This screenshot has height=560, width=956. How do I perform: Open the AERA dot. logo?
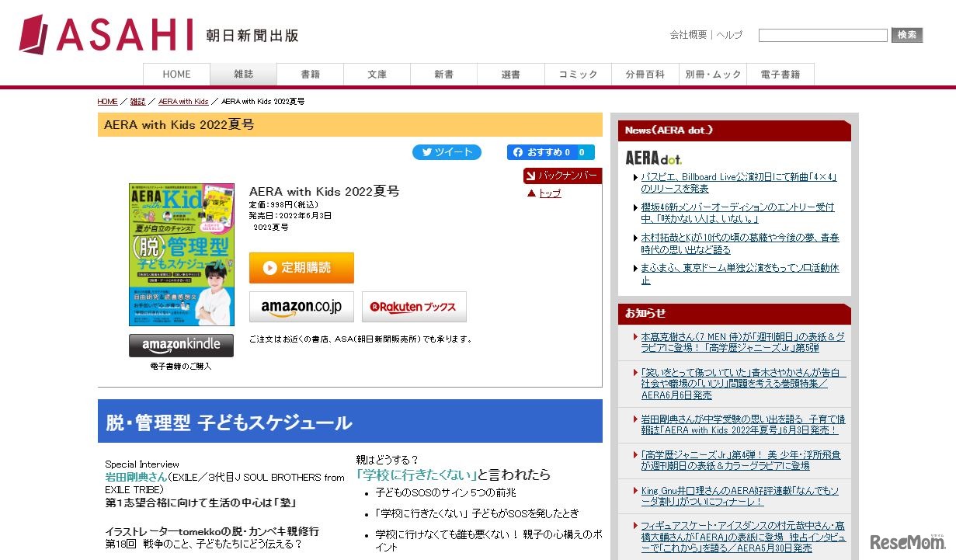(653, 158)
